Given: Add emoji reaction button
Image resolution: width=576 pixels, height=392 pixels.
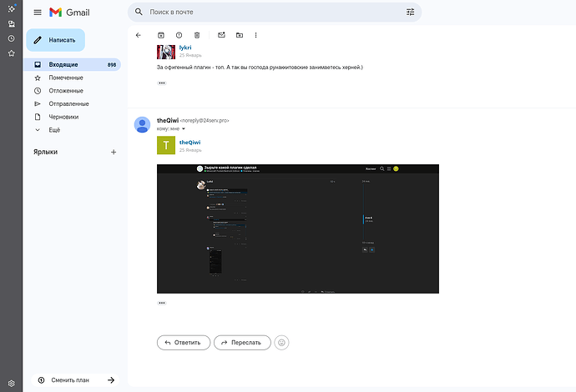Looking at the screenshot, I should 281,343.
